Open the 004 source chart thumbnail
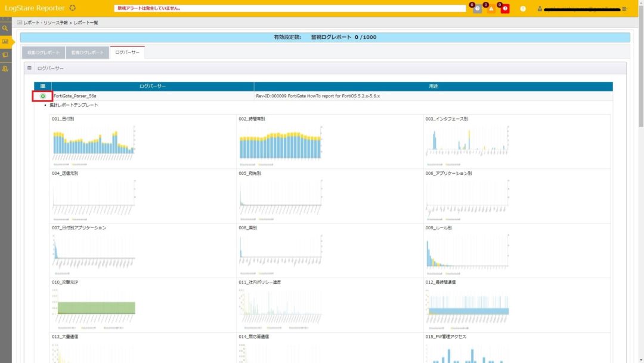644x363 pixels. coord(94,200)
